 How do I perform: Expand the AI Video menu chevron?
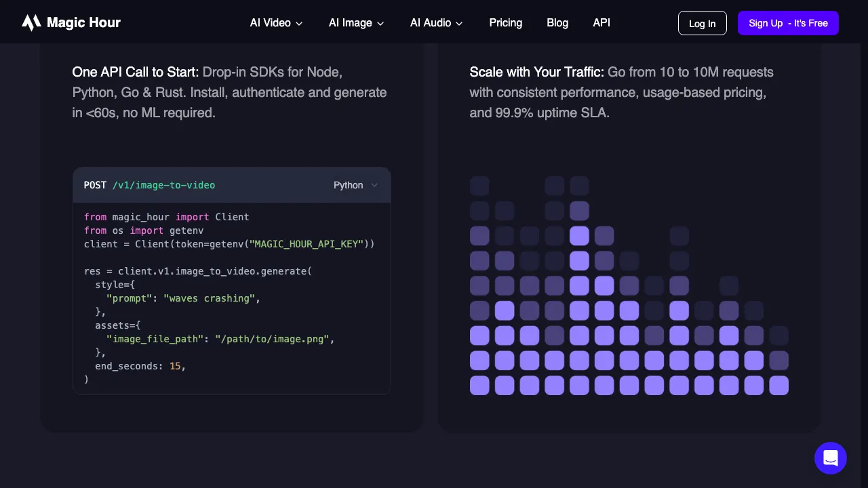tap(299, 24)
